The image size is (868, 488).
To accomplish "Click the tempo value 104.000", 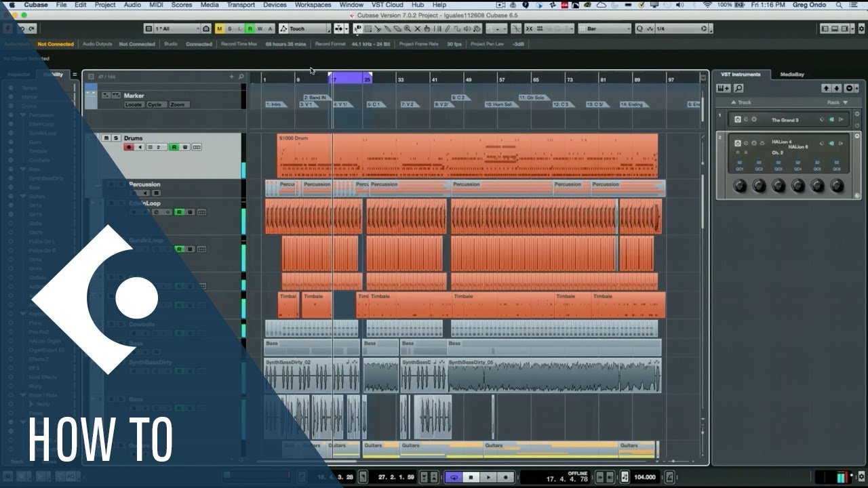I will coord(644,477).
